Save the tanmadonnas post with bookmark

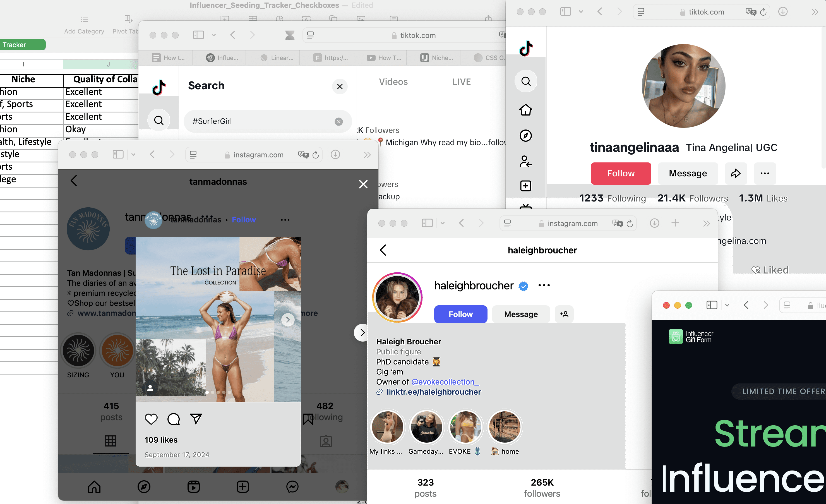(308, 419)
